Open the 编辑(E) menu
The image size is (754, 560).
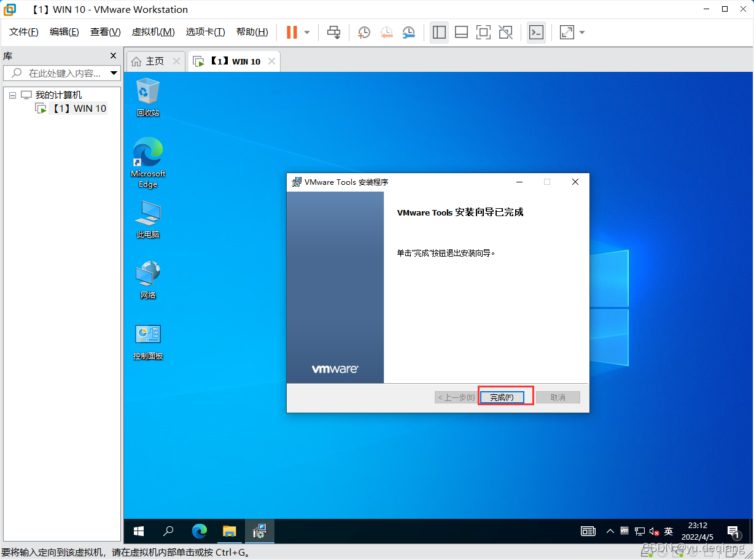click(64, 32)
